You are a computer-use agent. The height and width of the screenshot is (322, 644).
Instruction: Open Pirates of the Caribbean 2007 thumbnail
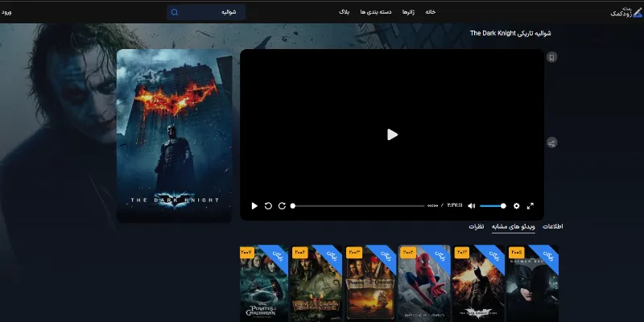264,283
